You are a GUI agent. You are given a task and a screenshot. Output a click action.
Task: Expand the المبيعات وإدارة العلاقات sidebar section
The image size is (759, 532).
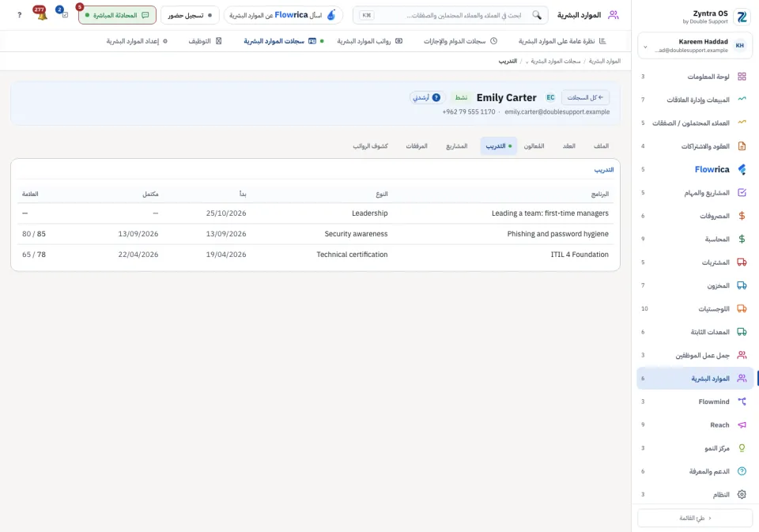pos(695,100)
